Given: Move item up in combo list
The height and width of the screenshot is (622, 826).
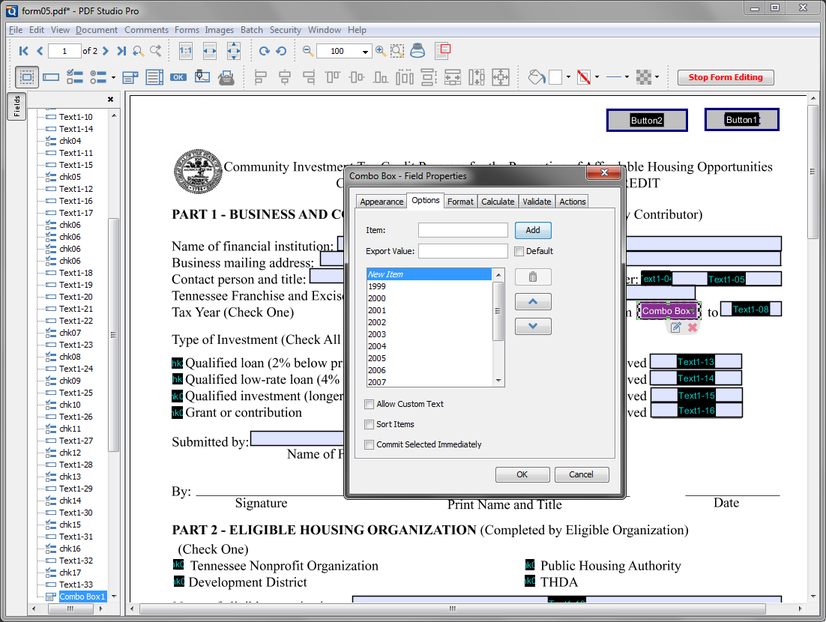Looking at the screenshot, I should [x=533, y=302].
